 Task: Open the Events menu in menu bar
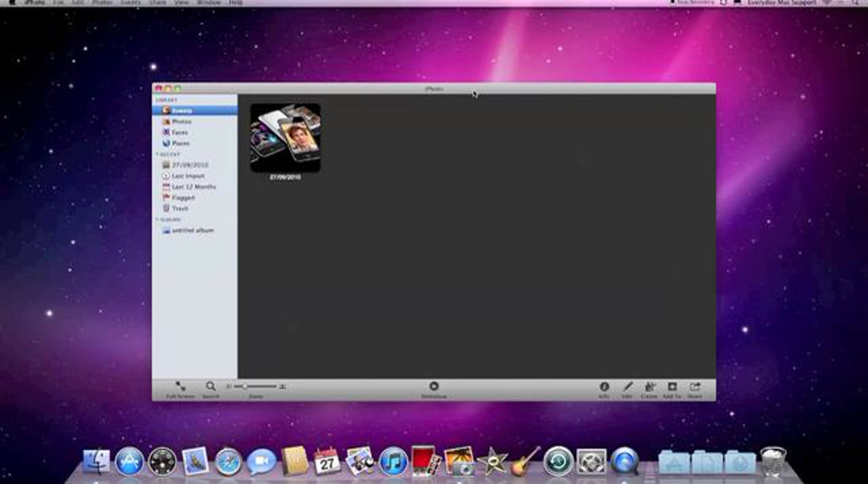point(131,3)
